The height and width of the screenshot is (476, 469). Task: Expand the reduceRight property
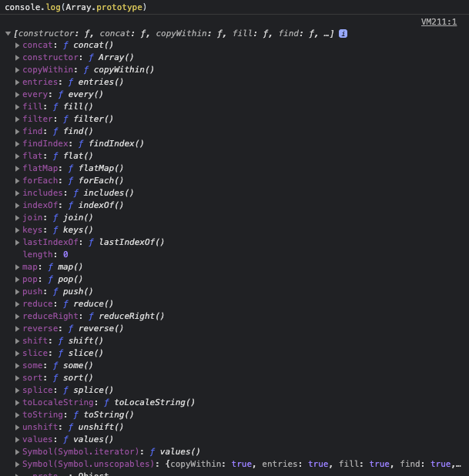coord(17,317)
